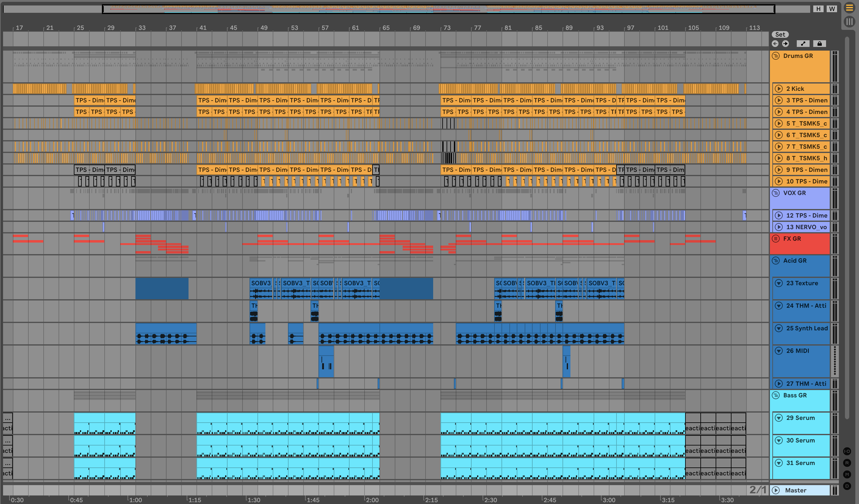Click bar 73 on the beat ruler
859x504 pixels.
[447, 28]
